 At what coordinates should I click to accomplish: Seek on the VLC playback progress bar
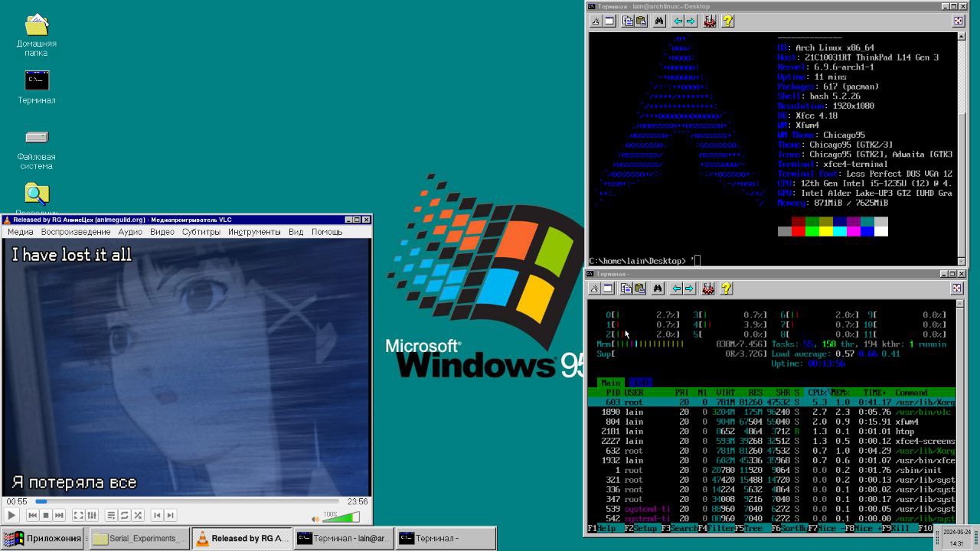pyautogui.click(x=187, y=501)
